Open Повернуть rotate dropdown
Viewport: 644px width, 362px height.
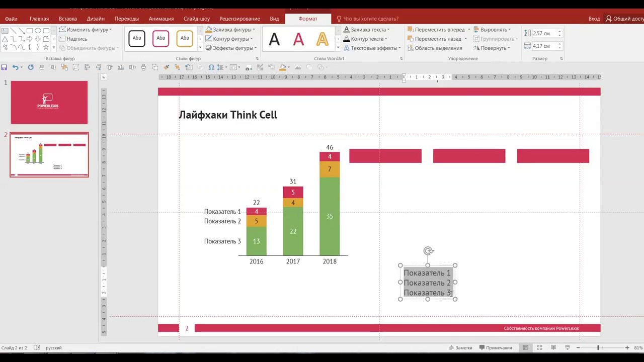coord(492,48)
